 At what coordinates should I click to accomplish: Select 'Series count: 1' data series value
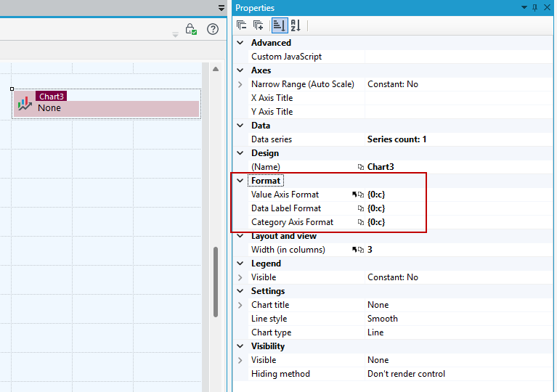[x=397, y=139]
